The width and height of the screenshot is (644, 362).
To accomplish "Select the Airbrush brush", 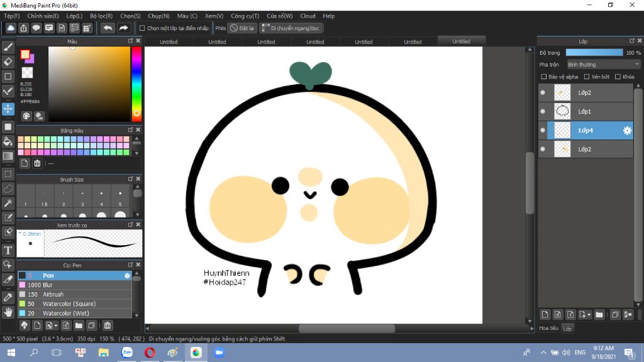I will tap(75, 294).
